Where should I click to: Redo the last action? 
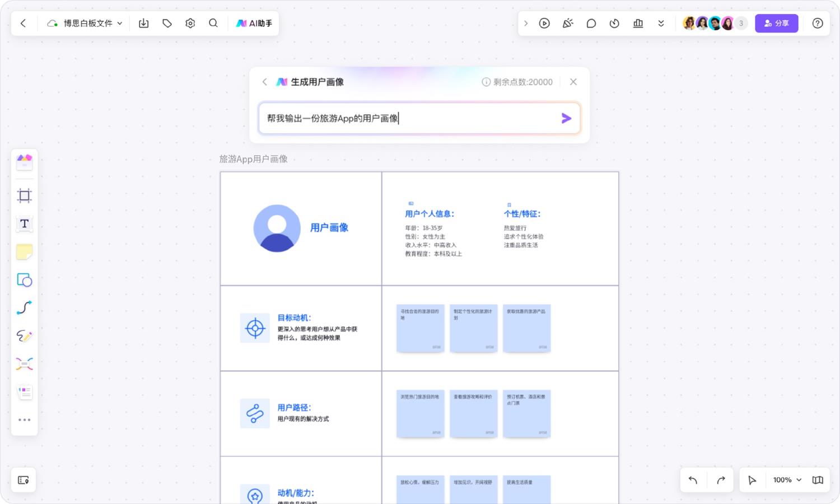coord(721,480)
